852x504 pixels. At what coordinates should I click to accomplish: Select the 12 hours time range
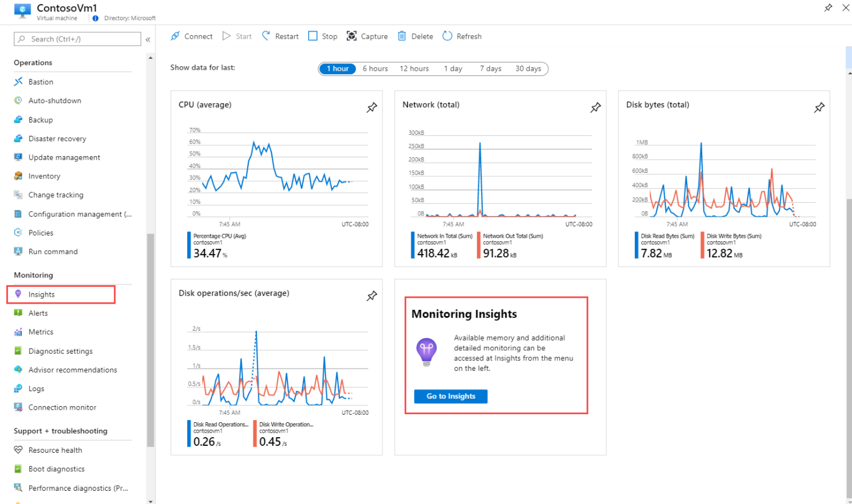414,69
